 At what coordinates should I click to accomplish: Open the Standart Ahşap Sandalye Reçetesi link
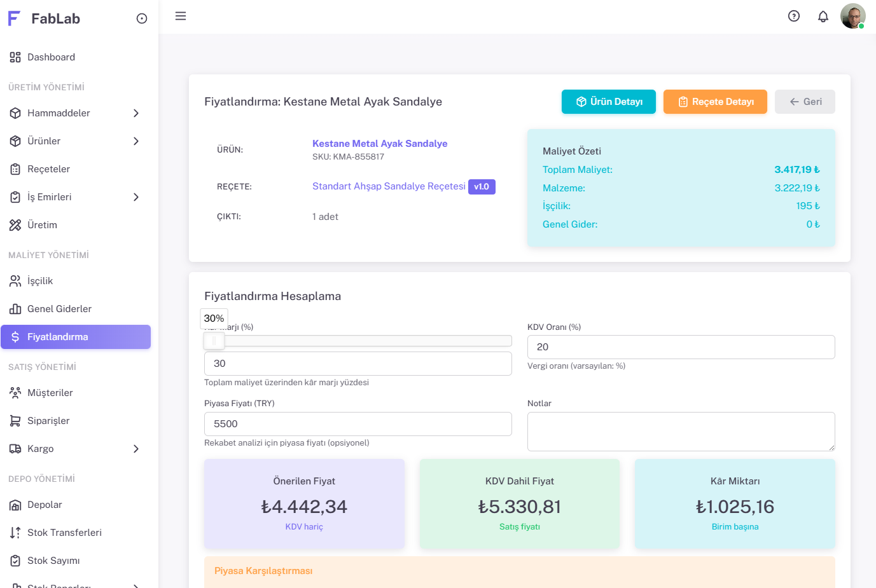click(x=389, y=186)
